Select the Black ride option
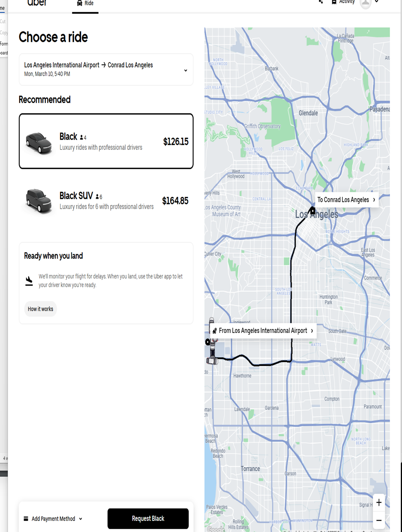The height and width of the screenshot is (532, 402). [x=106, y=141]
